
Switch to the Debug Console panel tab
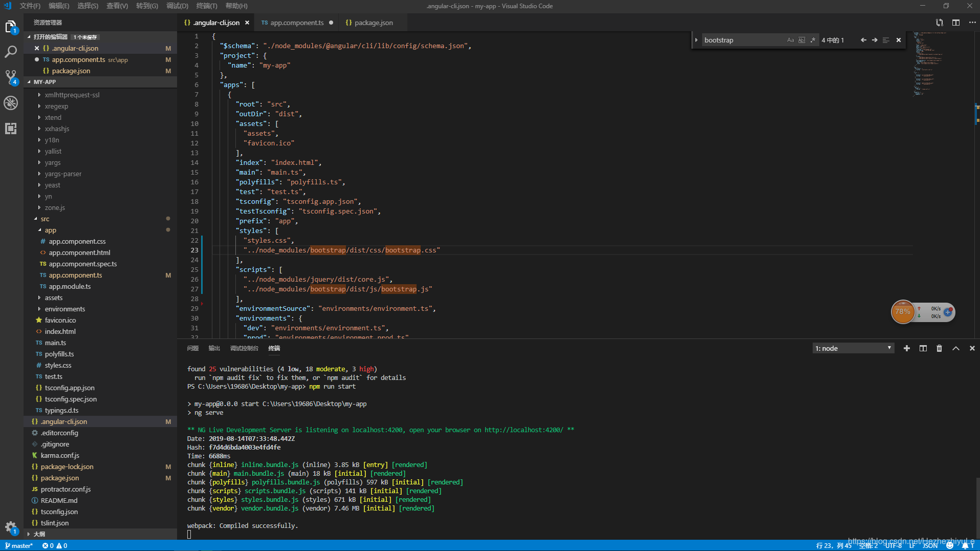pyautogui.click(x=244, y=348)
